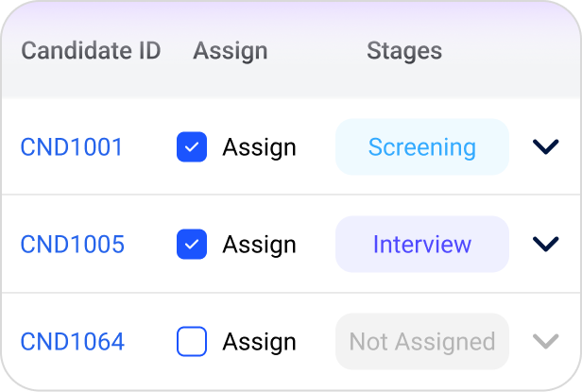The width and height of the screenshot is (582, 392).
Task: Sort by the Candidate ID column header
Action: (91, 51)
